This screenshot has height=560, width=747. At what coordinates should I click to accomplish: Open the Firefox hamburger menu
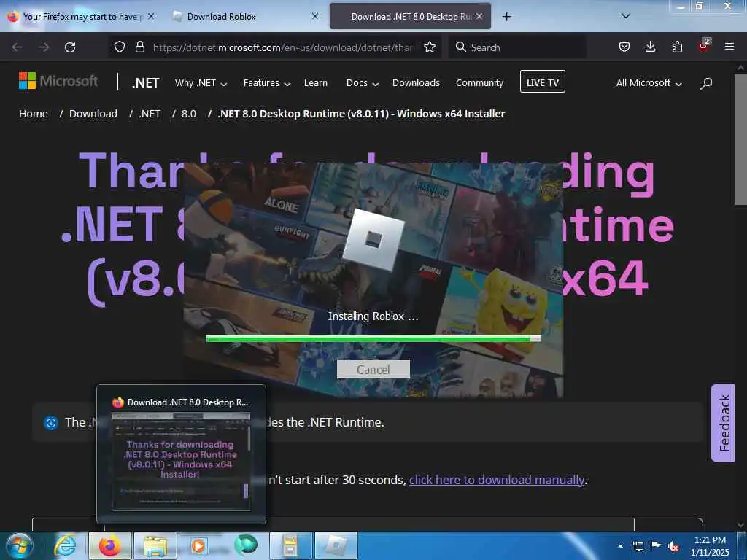[x=729, y=47]
